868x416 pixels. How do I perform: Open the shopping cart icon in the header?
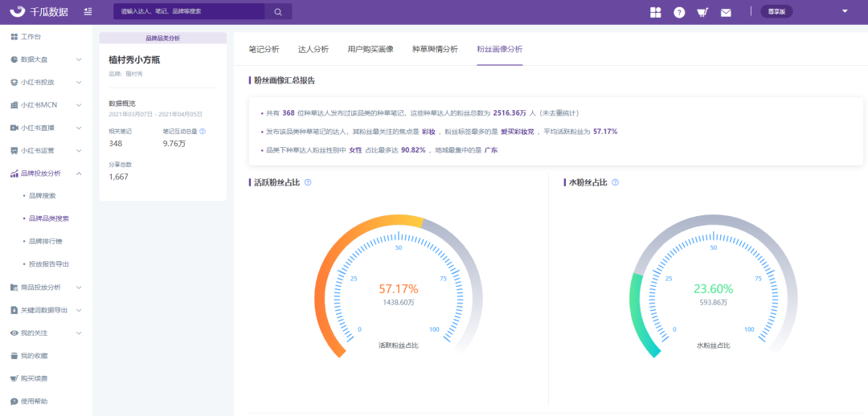[x=702, y=12]
